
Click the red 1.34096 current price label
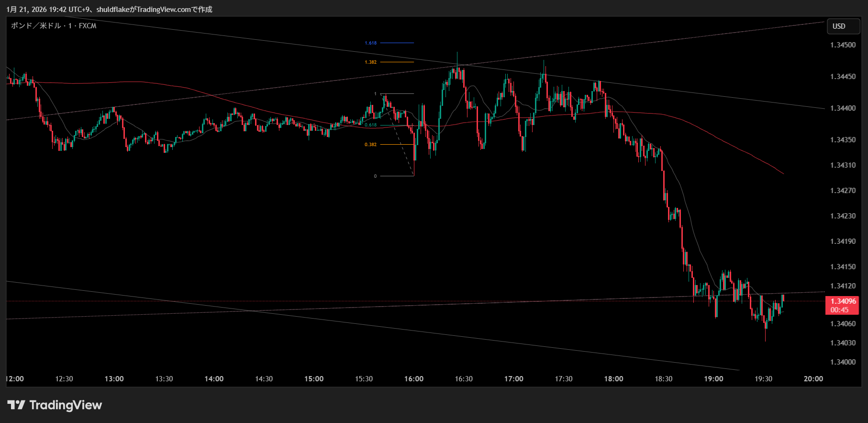click(843, 301)
